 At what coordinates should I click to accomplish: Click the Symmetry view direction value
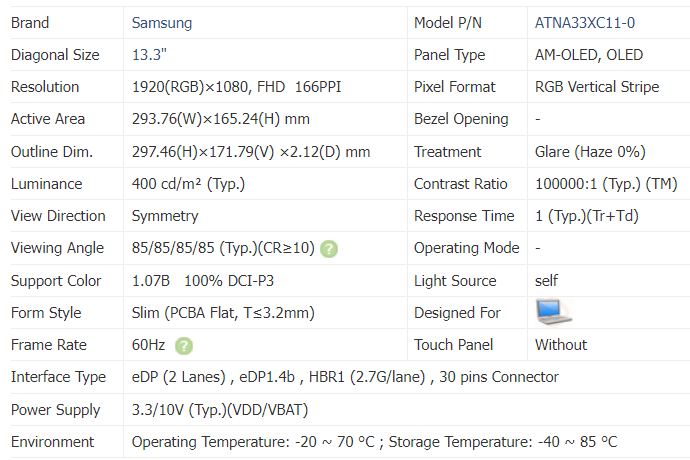tap(165, 216)
